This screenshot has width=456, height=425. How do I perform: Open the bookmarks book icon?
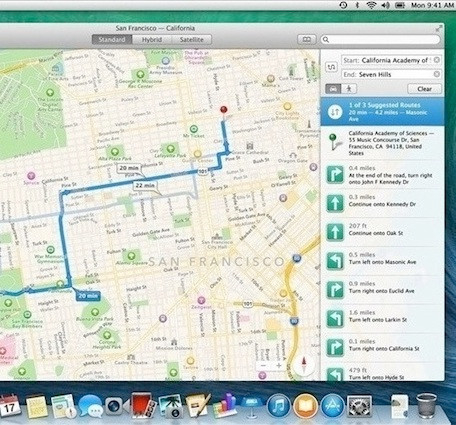[x=307, y=40]
